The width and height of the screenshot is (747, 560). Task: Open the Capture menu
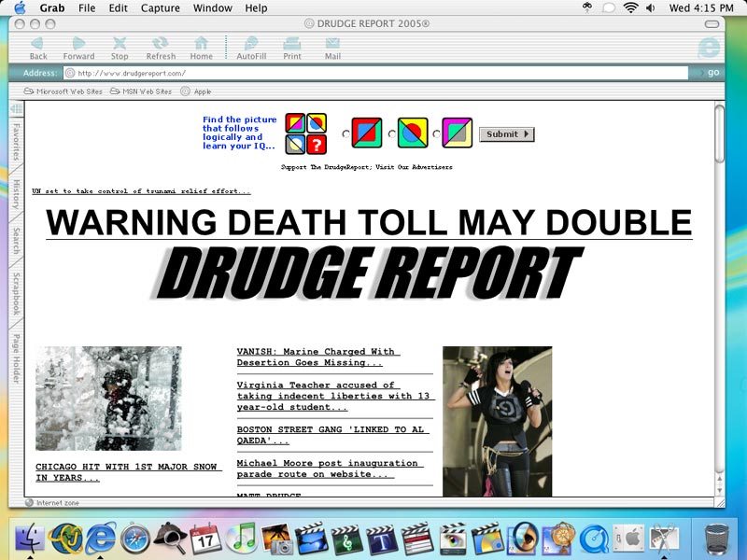[160, 7]
